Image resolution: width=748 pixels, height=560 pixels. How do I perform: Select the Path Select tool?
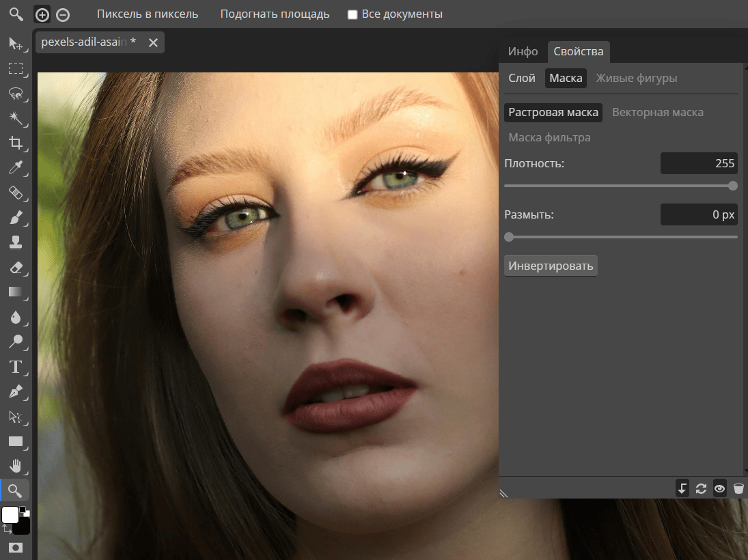click(x=16, y=417)
